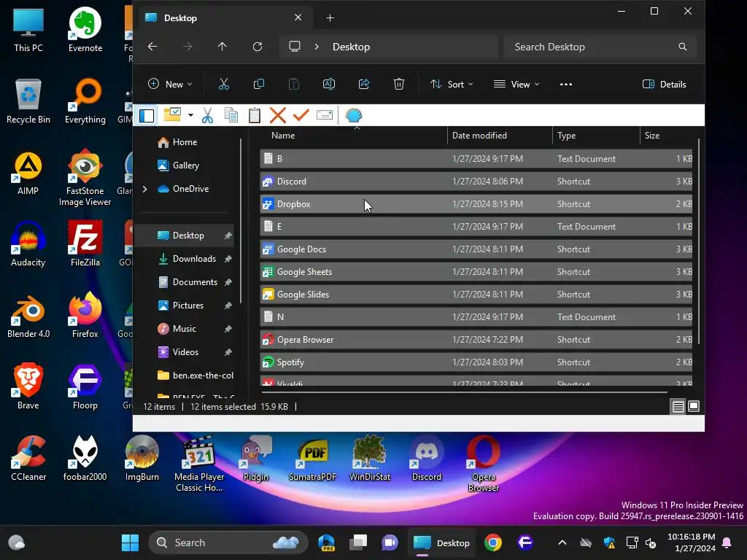Go up one folder level
The width and height of the screenshot is (747, 560).
coord(222,47)
